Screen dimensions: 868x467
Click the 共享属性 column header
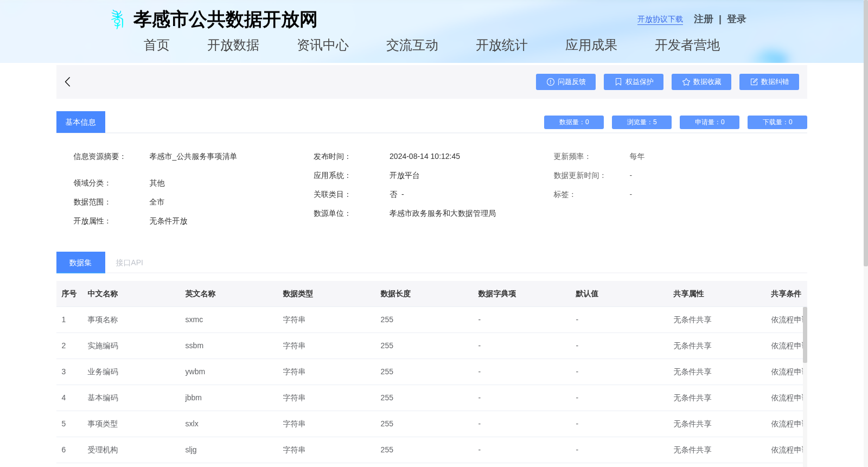[689, 294]
